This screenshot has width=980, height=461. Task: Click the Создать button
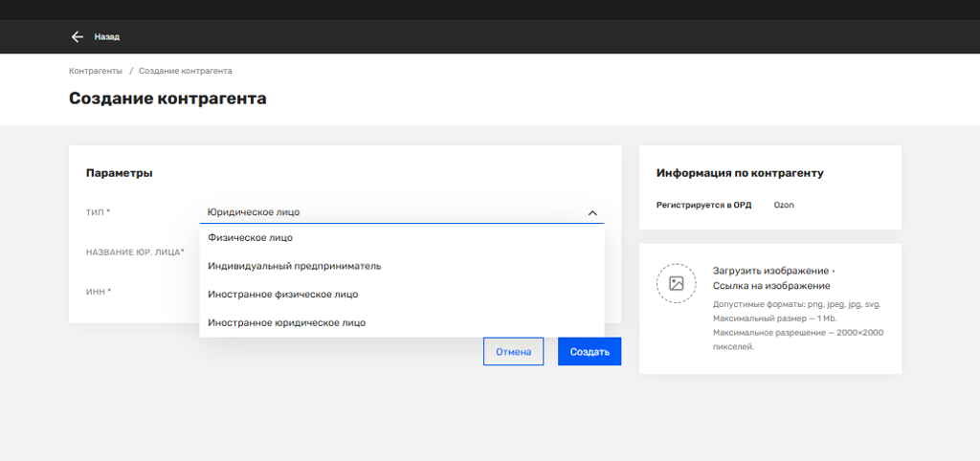pos(590,352)
